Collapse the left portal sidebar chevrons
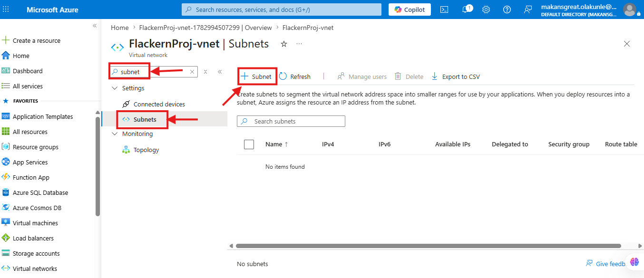This screenshot has width=644, height=278. pos(95,26)
